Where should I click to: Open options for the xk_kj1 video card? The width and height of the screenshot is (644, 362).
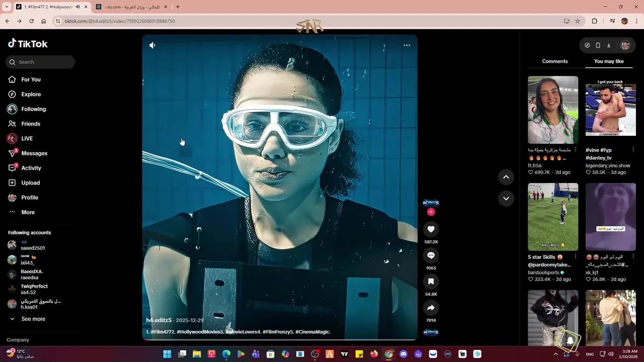coord(633,257)
